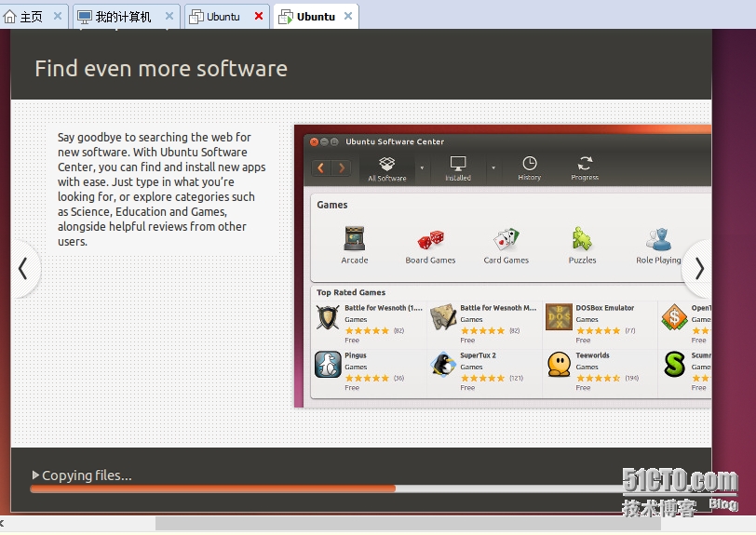Open the Role Playing category
The height and width of the screenshot is (535, 756).
click(658, 247)
